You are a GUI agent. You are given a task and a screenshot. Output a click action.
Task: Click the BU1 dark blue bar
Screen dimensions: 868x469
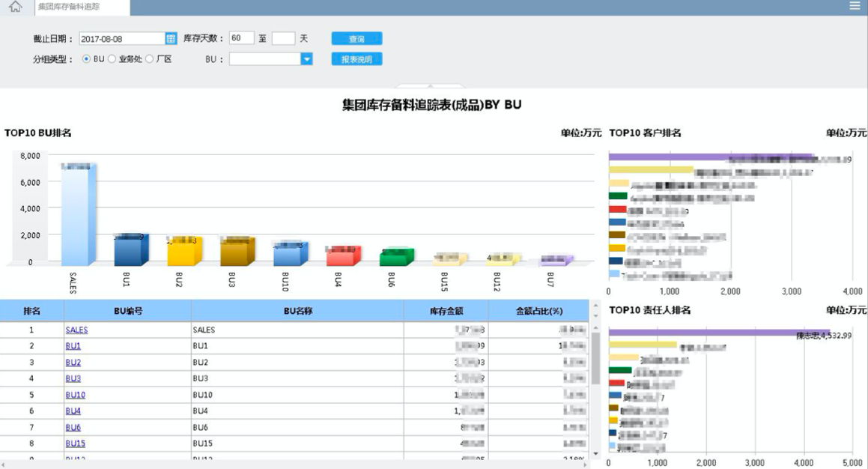(x=131, y=249)
